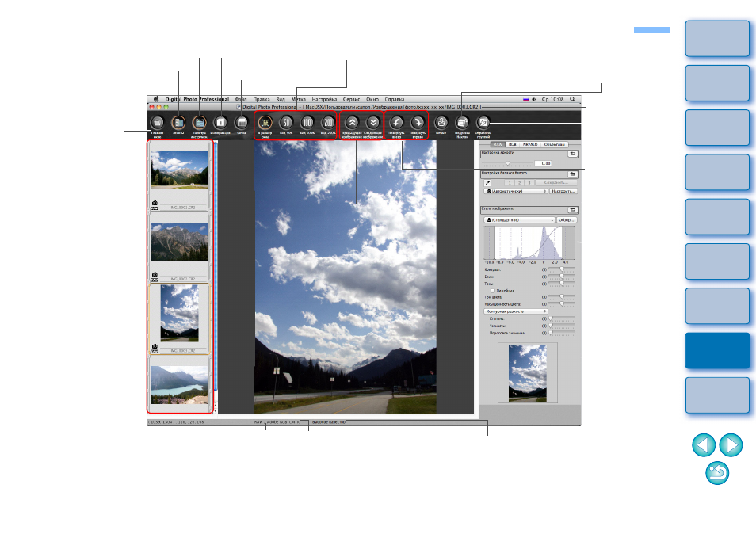
Task: Open the Правка menu
Action: point(262,99)
